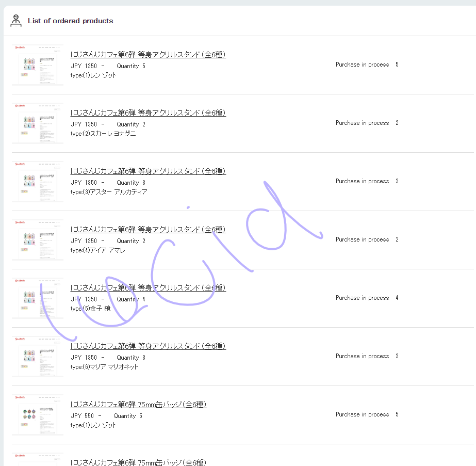This screenshot has height=466, width=476.
Task: Click type text (4)アイア アマレ
Action: click(98, 250)
